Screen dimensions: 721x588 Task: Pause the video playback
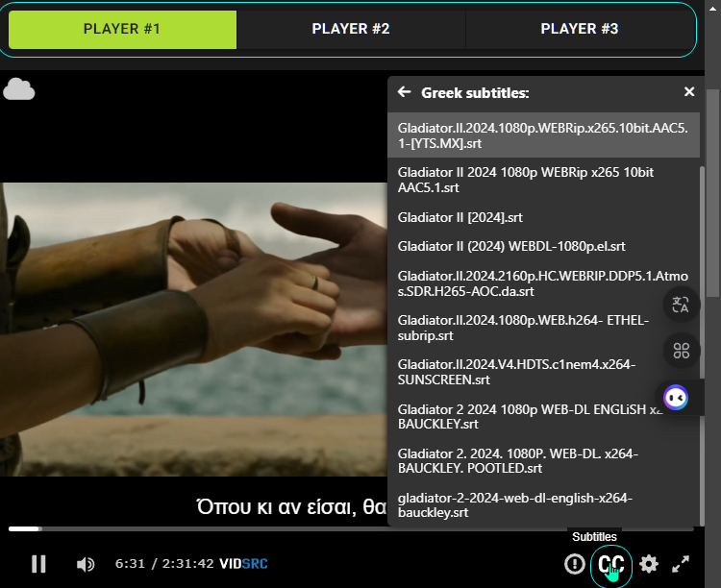[38, 564]
